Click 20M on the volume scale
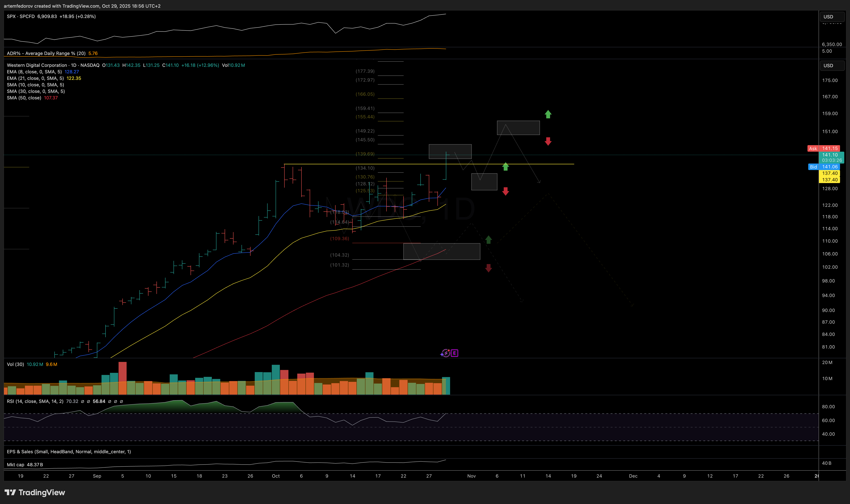The height and width of the screenshot is (504, 850). (827, 363)
